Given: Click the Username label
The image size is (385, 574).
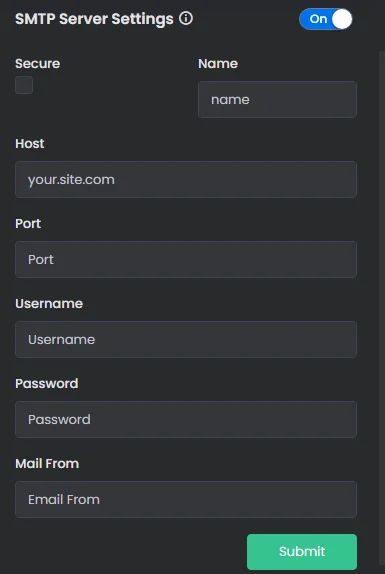Looking at the screenshot, I should [x=49, y=303].
